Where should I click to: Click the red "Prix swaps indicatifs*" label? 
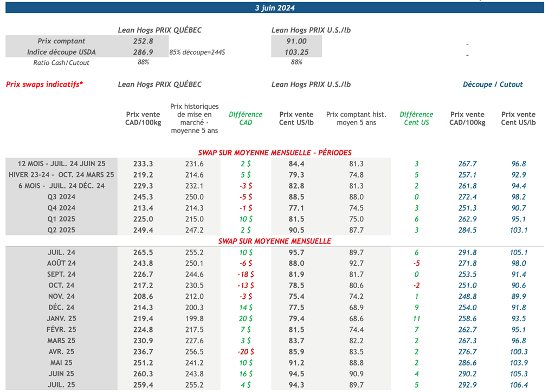[x=44, y=84]
